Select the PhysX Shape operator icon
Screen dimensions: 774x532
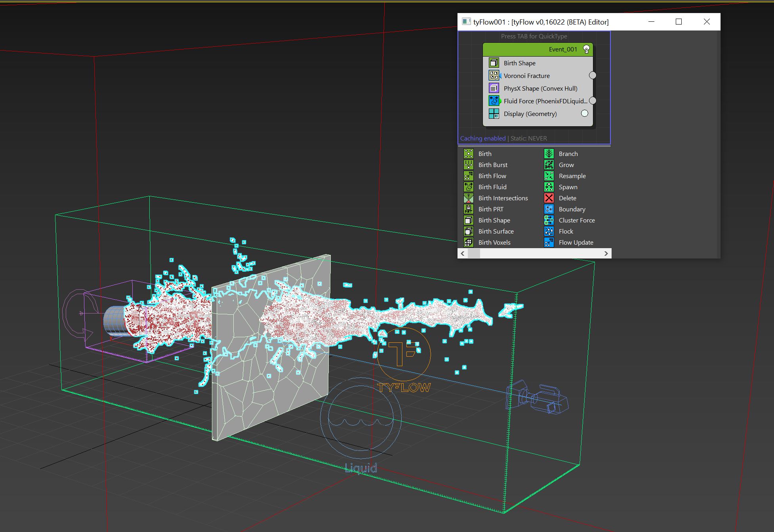pyautogui.click(x=494, y=88)
